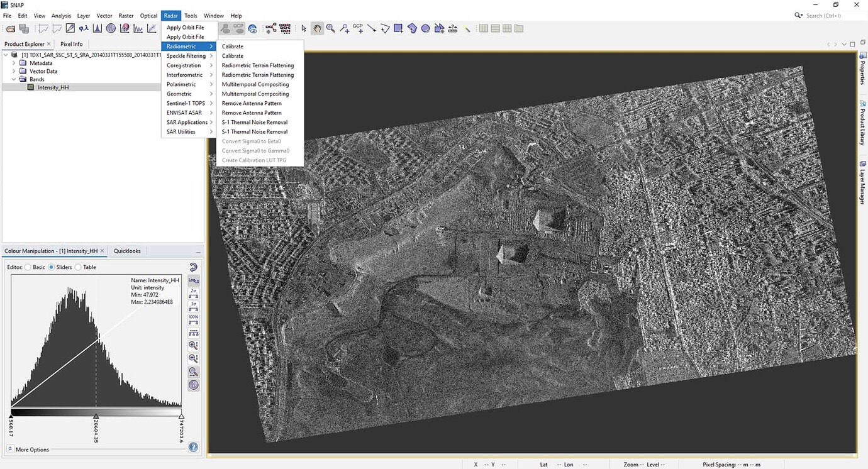Expand the Metadata tree node
The height and width of the screenshot is (469, 868).
click(x=14, y=63)
